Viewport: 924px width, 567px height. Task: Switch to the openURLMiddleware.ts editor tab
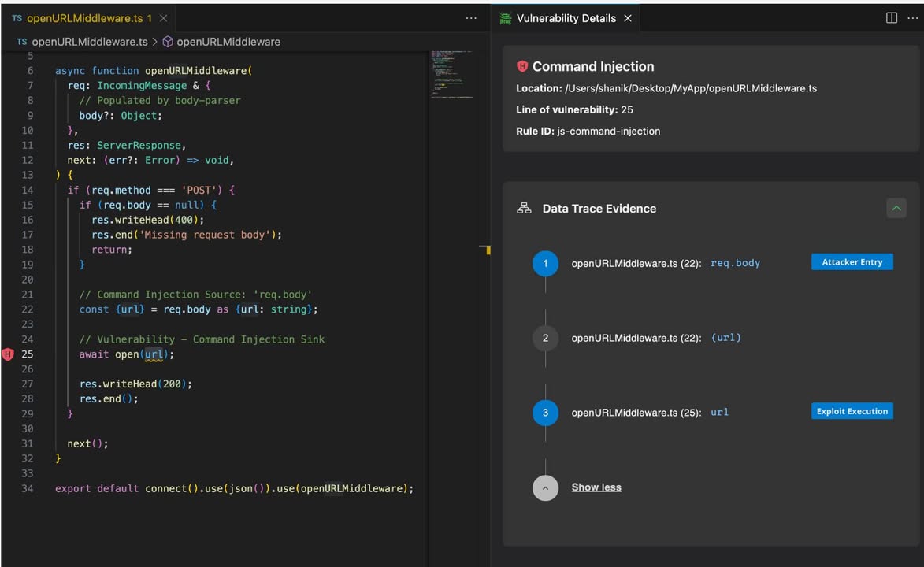pos(87,17)
